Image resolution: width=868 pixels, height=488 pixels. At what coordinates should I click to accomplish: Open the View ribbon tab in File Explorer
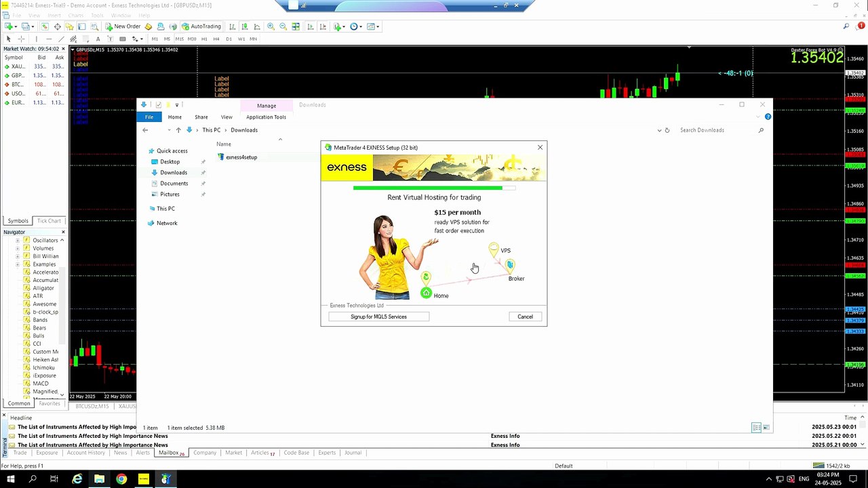(226, 117)
